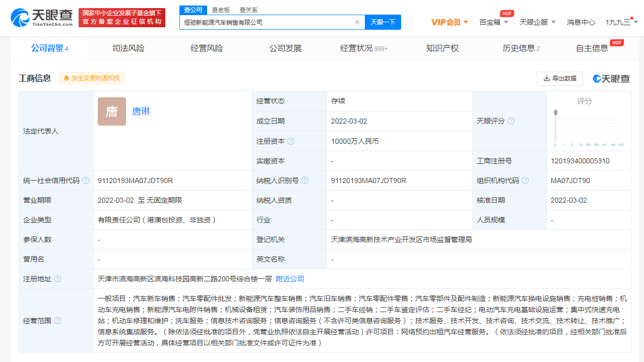This screenshot has width=644, height=362.
Task: Click the help icon beside 统一社会信用代码
Action: point(86,180)
